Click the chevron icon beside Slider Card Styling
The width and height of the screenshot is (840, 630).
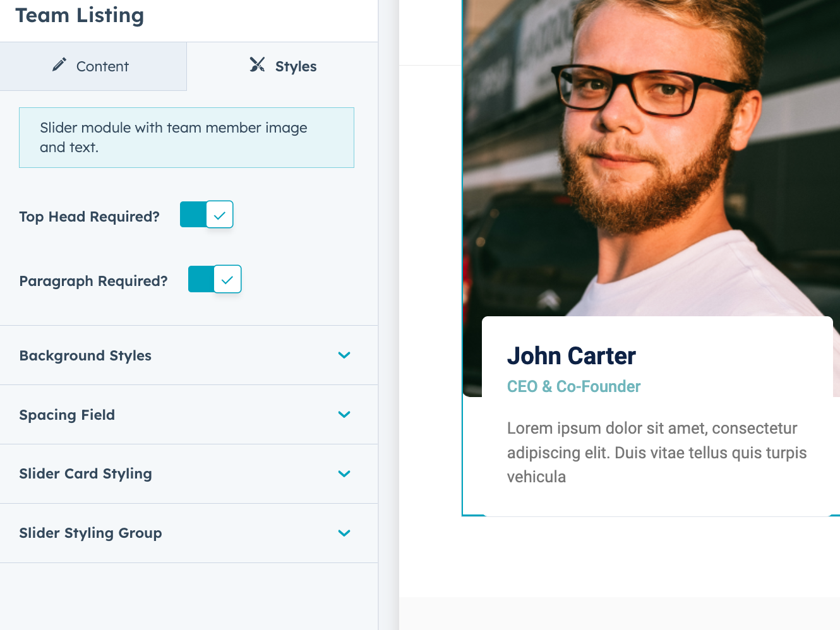click(344, 474)
